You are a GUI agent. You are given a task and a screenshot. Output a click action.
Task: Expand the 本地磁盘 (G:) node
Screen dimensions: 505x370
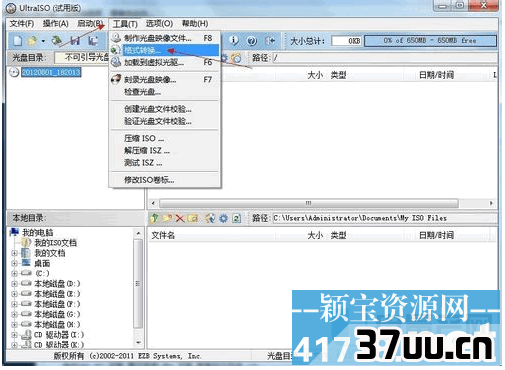[x=14, y=314]
